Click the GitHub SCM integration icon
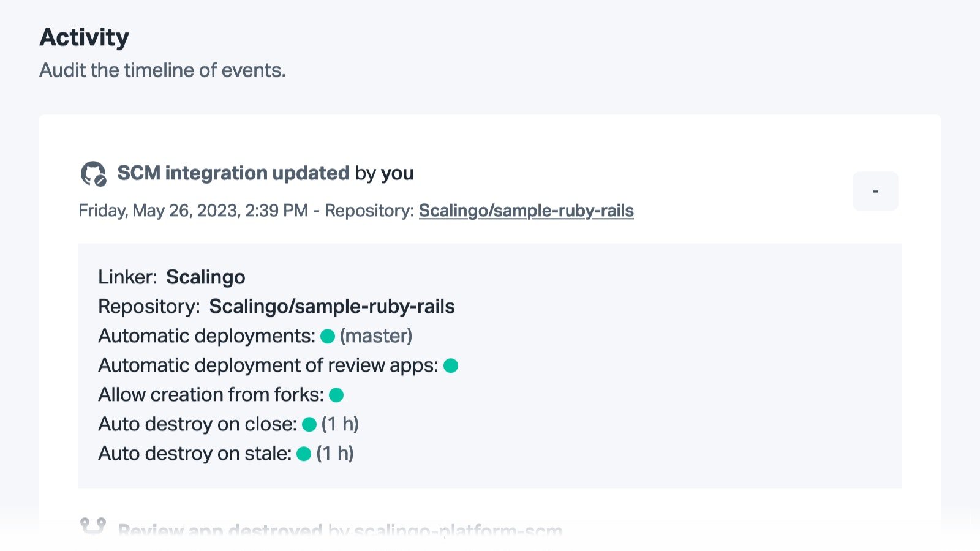The width and height of the screenshot is (980, 551). (x=93, y=174)
